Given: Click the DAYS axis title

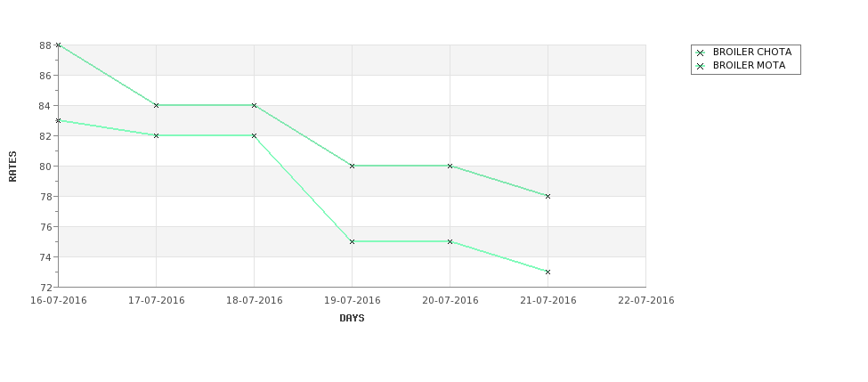Looking at the screenshot, I should tap(352, 318).
